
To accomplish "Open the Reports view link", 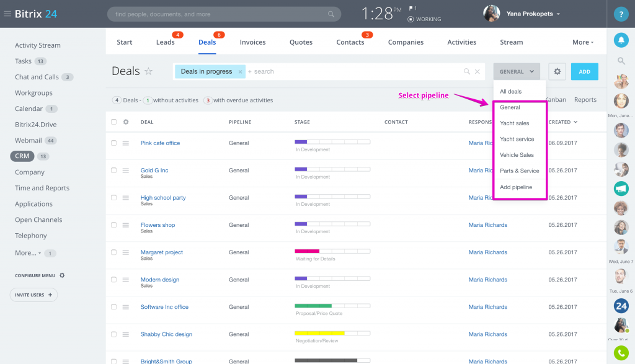I will (585, 100).
